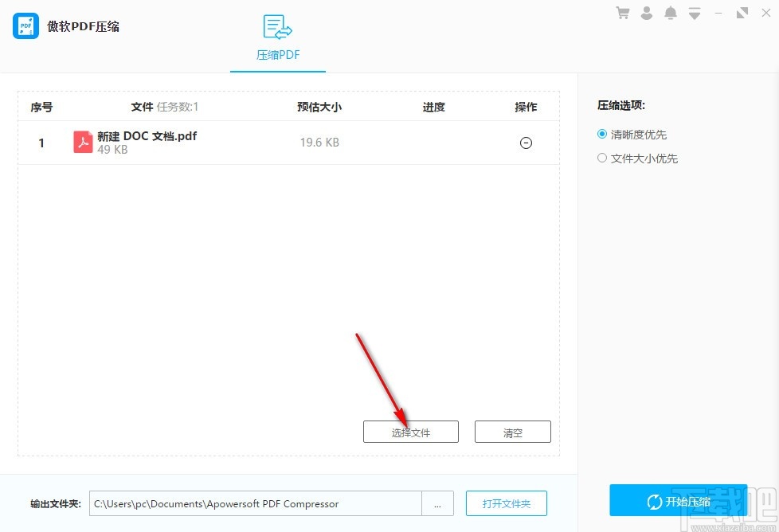Image resolution: width=779 pixels, height=532 pixels.
Task: Remove the file using the minus icon
Action: [526, 143]
